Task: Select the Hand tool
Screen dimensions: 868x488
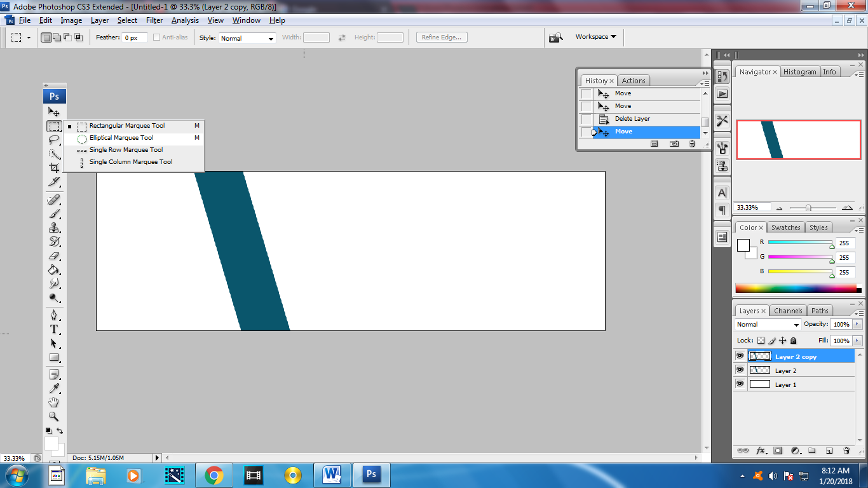Action: 54,402
